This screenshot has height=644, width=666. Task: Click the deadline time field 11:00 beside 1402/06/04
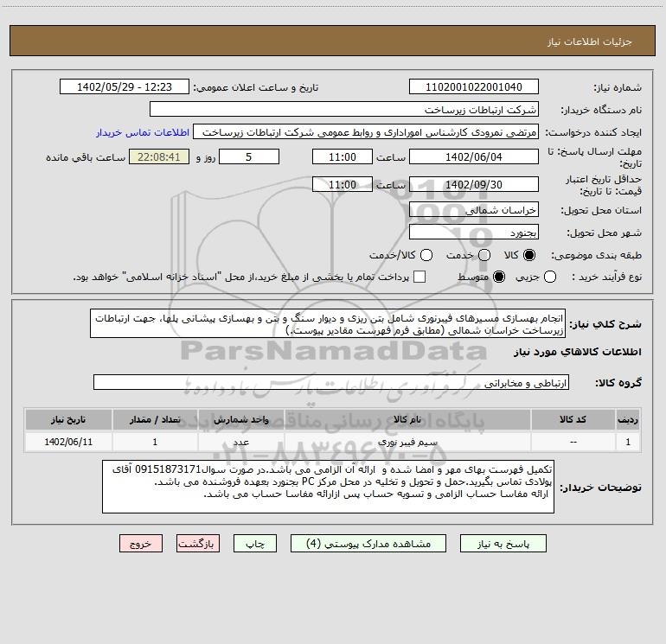pos(343,156)
